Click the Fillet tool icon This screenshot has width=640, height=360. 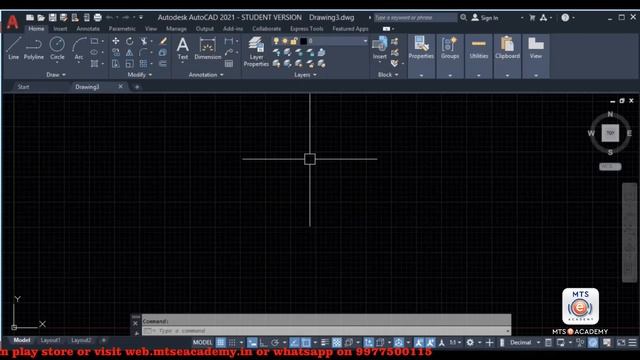tap(143, 52)
